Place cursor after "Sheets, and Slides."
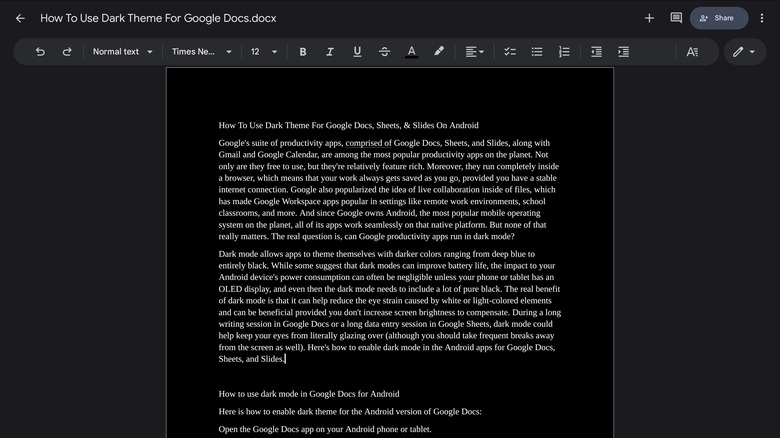Image resolution: width=780 pixels, height=438 pixels. 285,359
